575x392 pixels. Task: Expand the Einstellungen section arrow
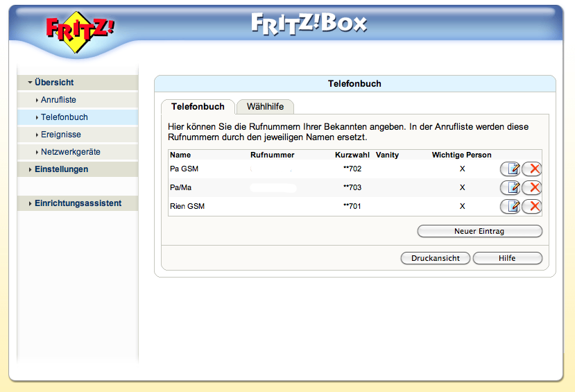tap(30, 169)
